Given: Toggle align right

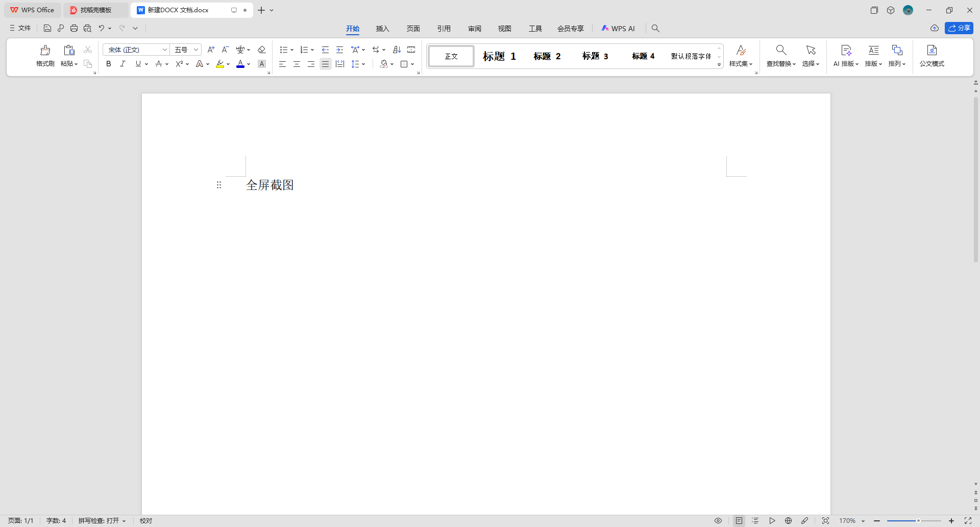Looking at the screenshot, I should click(x=311, y=64).
